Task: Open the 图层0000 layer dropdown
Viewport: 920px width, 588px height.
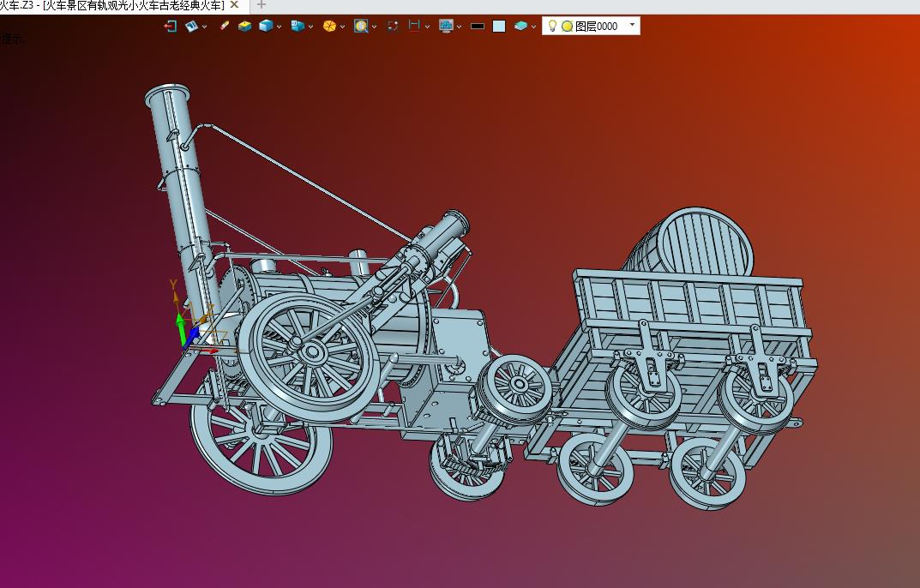Action: (x=632, y=25)
